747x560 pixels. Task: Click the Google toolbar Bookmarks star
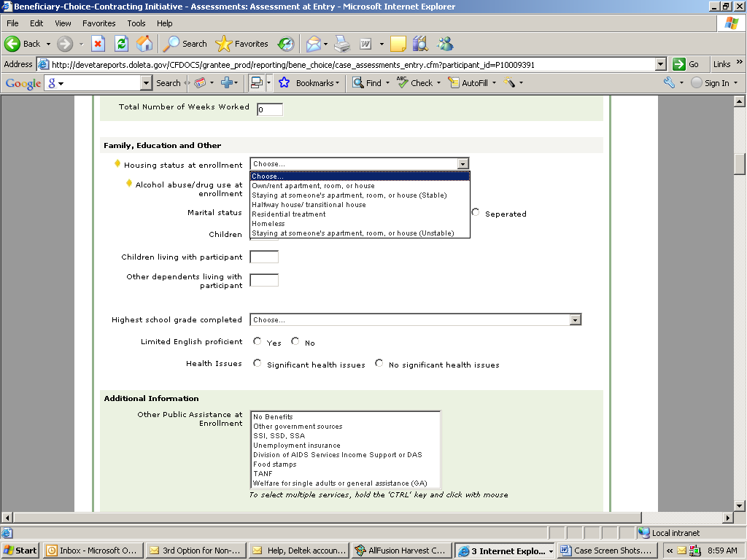[x=285, y=83]
